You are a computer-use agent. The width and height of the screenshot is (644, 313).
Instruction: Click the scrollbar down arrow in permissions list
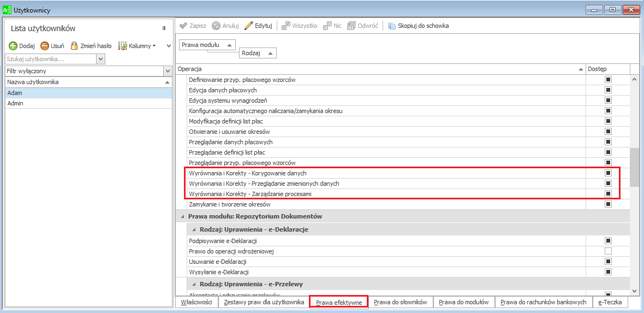[x=634, y=291]
